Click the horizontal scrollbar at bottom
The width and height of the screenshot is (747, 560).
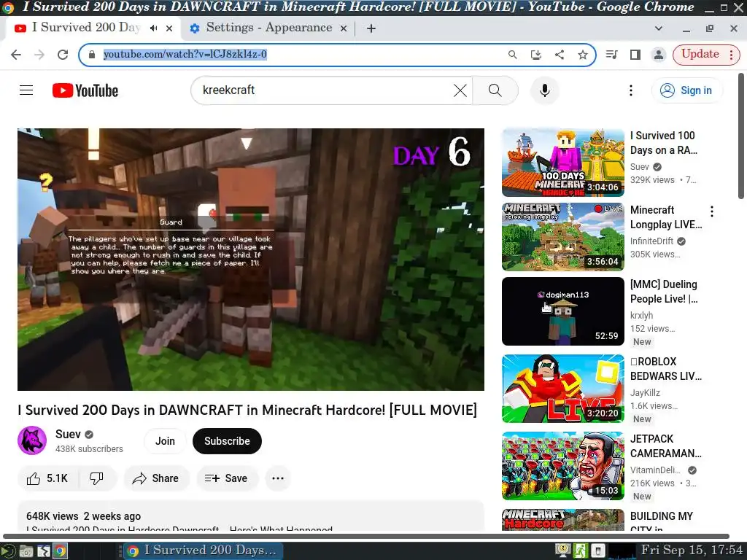366,536
